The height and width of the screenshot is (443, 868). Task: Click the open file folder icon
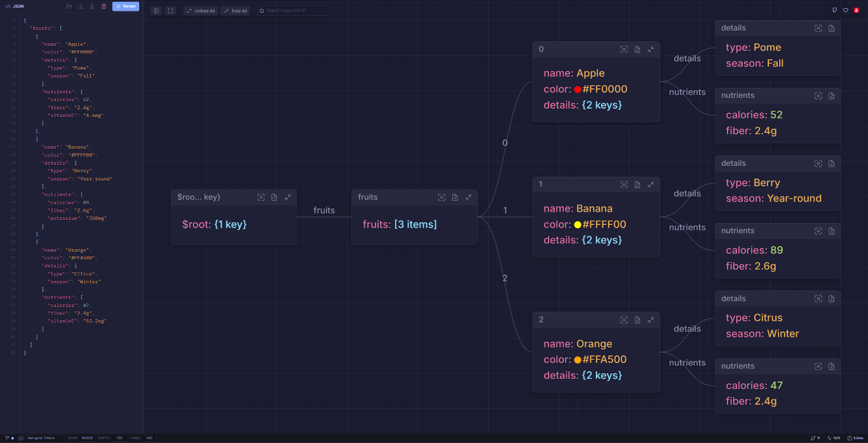[x=69, y=6]
